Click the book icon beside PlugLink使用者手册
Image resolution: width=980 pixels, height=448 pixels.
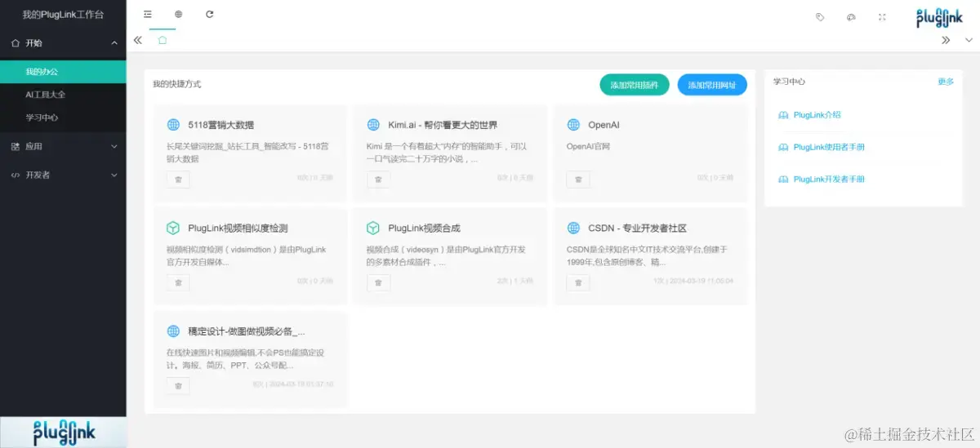coord(784,147)
